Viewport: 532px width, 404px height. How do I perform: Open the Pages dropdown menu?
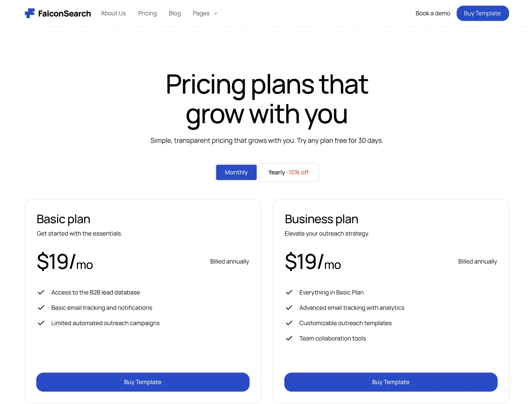(x=201, y=13)
